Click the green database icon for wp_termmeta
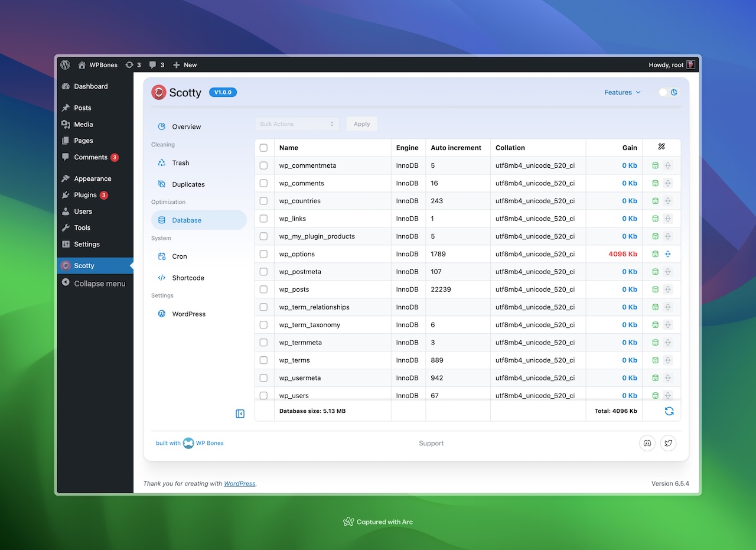This screenshot has width=756, height=550. (x=655, y=343)
